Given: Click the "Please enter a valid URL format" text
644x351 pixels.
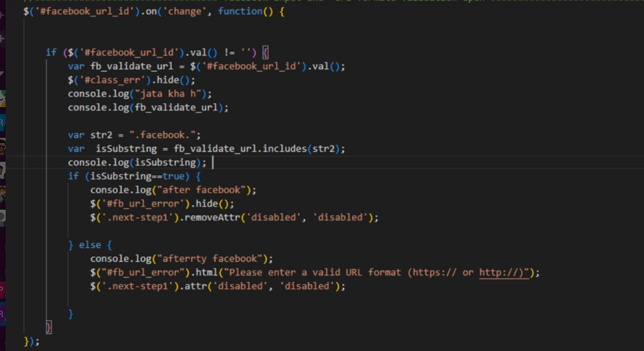Looking at the screenshot, I should (x=315, y=273).
